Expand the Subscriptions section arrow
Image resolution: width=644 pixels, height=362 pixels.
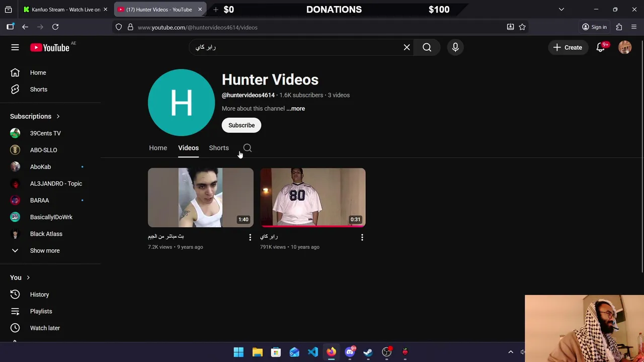pos(58,116)
